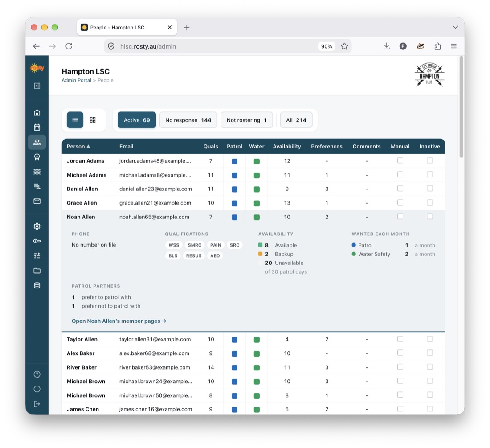The height and width of the screenshot is (448, 490).
Task: Open the folder icon in sidebar
Action: 37,271
